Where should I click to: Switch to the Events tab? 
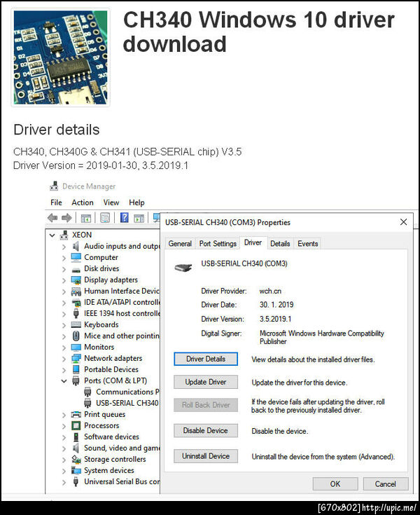click(x=308, y=244)
